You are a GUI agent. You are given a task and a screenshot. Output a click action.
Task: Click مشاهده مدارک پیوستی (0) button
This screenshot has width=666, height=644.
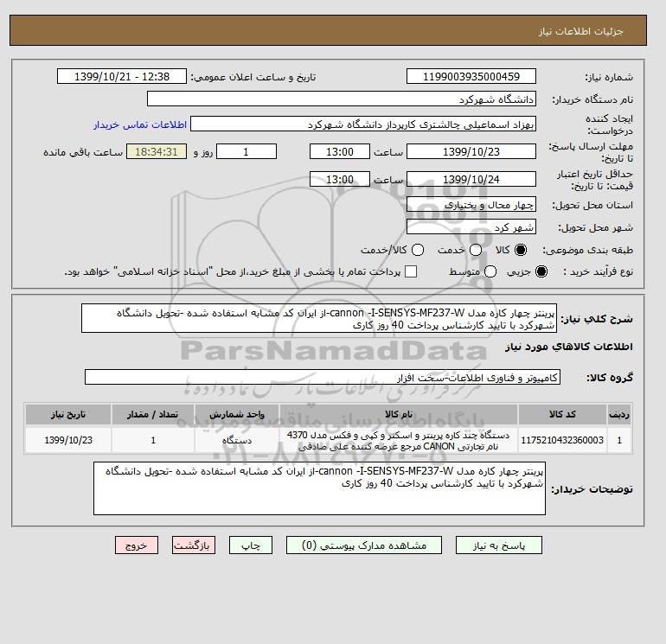(x=364, y=545)
